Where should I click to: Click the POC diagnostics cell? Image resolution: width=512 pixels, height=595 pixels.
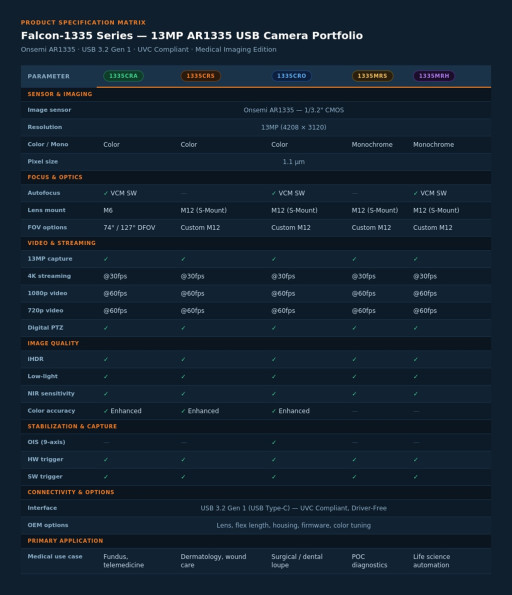point(369,561)
